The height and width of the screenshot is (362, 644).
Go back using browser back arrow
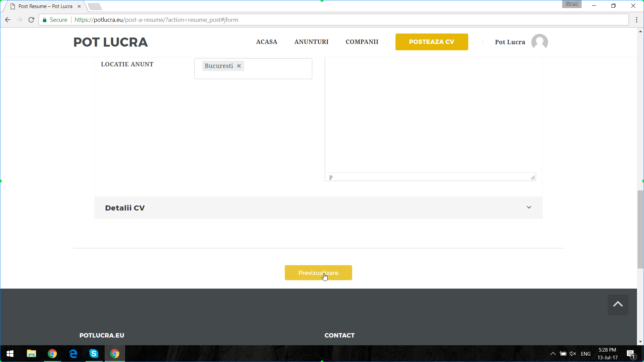(x=8, y=20)
